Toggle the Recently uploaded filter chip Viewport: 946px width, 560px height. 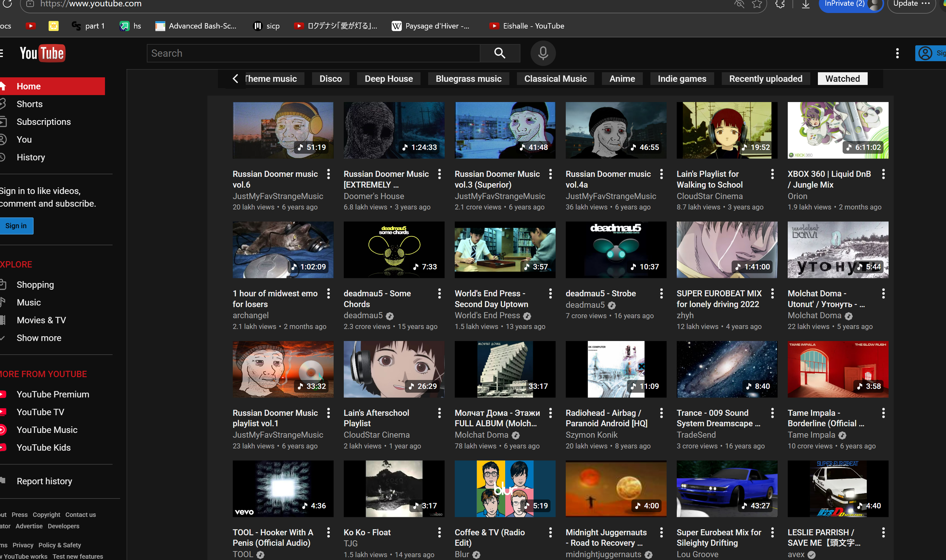click(765, 79)
